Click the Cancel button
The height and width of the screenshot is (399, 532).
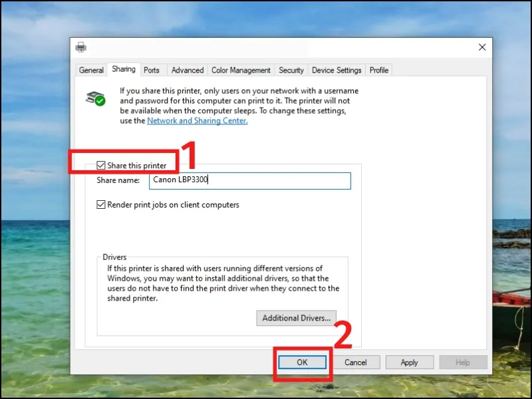[356, 362]
